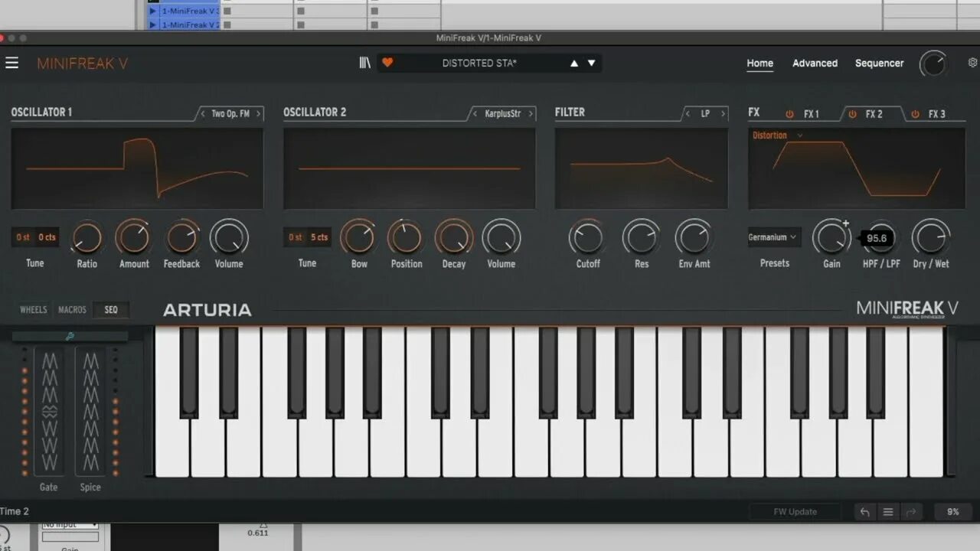
Task: Open the history list icon in bottom bar
Action: tap(888, 512)
